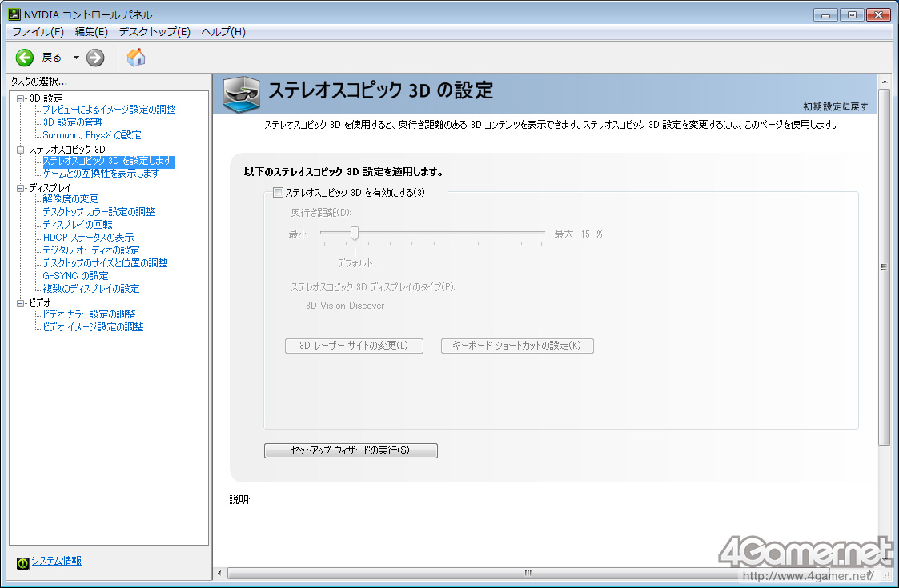Select プレビューによるイメージ設定の調整
This screenshot has height=588, width=899.
[x=109, y=110]
